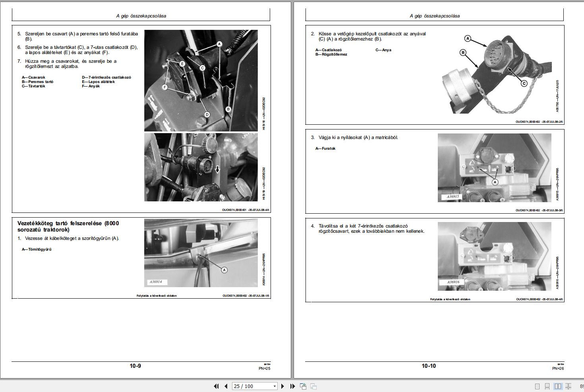Click reference code ending -35-07JUL08-3/6
The height and width of the screenshot is (392, 584).
point(539,210)
